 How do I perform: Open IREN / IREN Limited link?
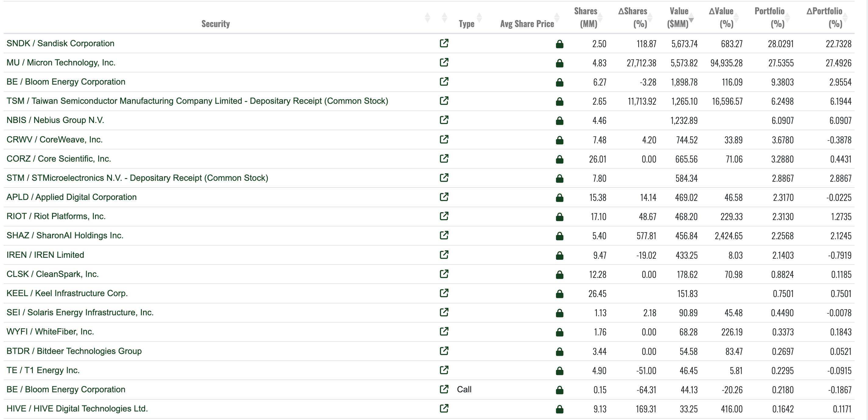click(x=45, y=255)
